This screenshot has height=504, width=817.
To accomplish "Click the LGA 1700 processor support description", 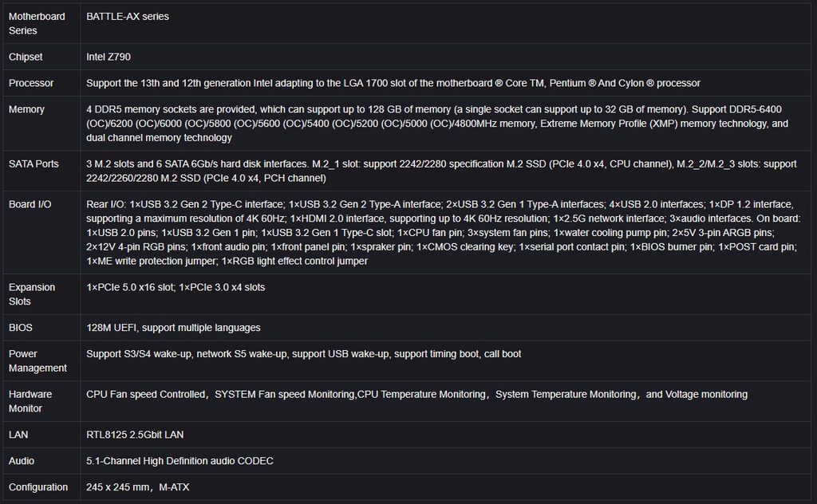I will (x=393, y=83).
